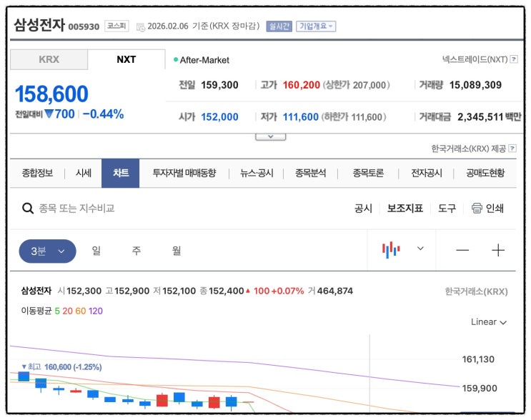Zoom in chart with plus button
This screenshot has height=420, width=531.
point(498,251)
